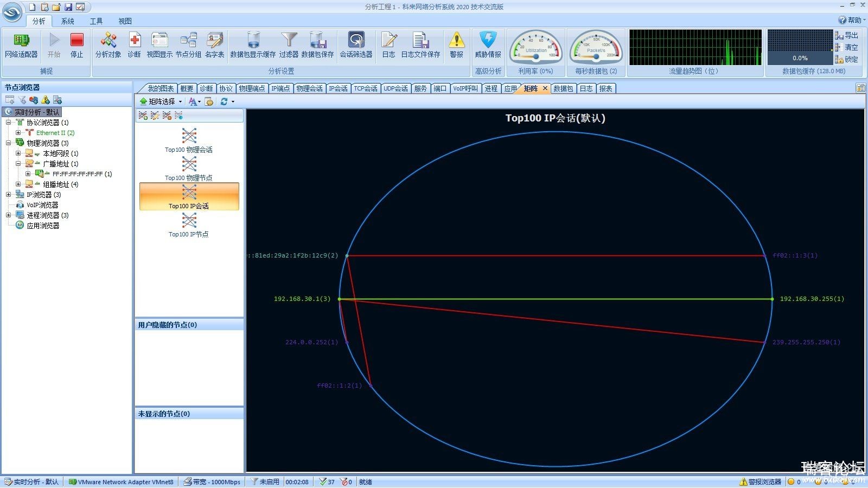Select the Top100 物理节点 matrix

tap(189, 169)
